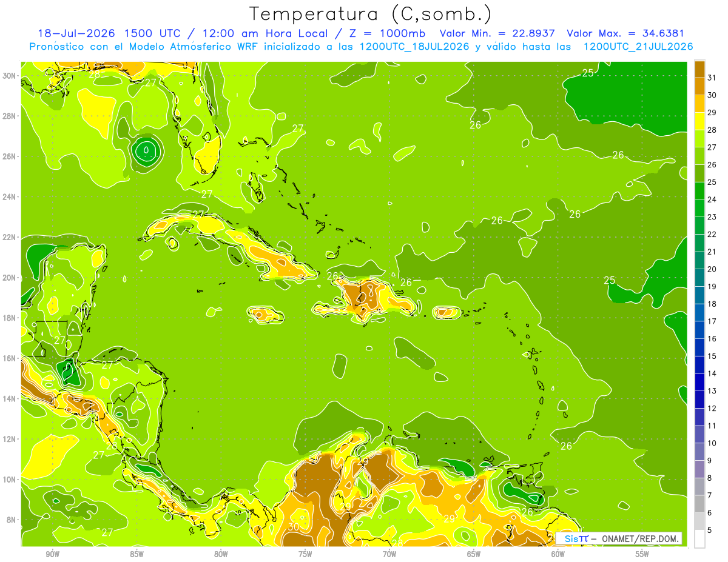Click the legend color band between 24 and 25
This screenshot has height=562, width=728.
click(699, 190)
